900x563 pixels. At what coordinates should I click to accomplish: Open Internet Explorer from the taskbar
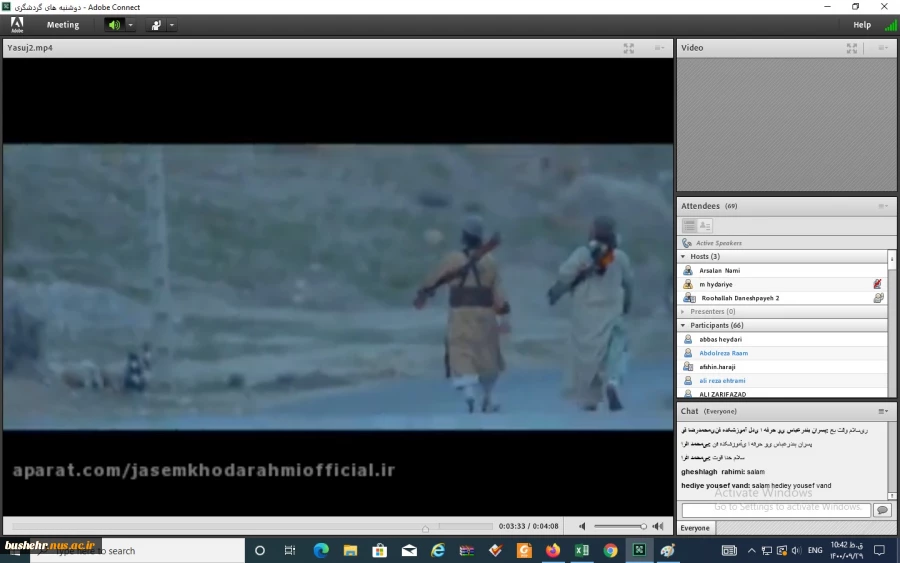click(x=438, y=551)
